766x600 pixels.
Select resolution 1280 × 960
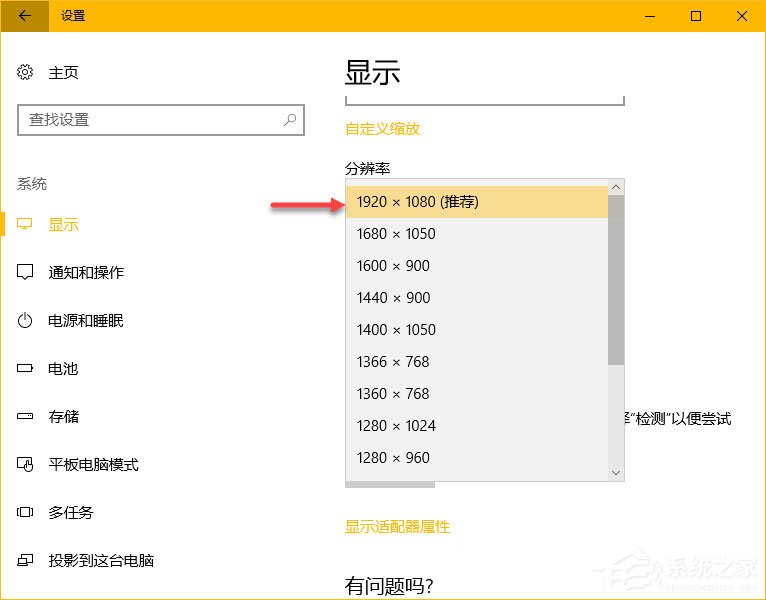coord(477,458)
